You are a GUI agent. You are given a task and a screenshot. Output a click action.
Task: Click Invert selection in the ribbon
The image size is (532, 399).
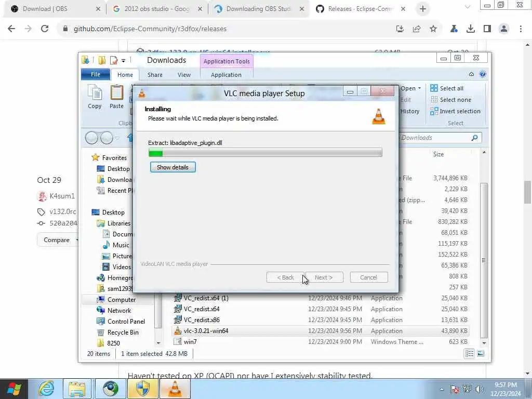click(455, 111)
